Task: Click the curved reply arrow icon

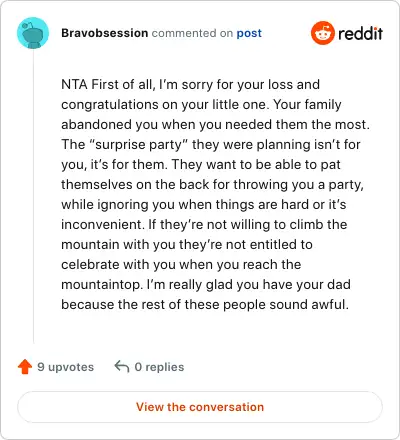Action: click(122, 366)
